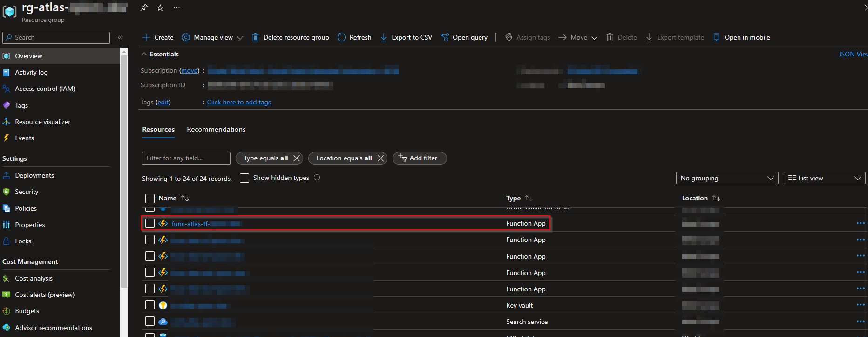
Task: Switch to Recommendations tab
Action: [216, 130]
